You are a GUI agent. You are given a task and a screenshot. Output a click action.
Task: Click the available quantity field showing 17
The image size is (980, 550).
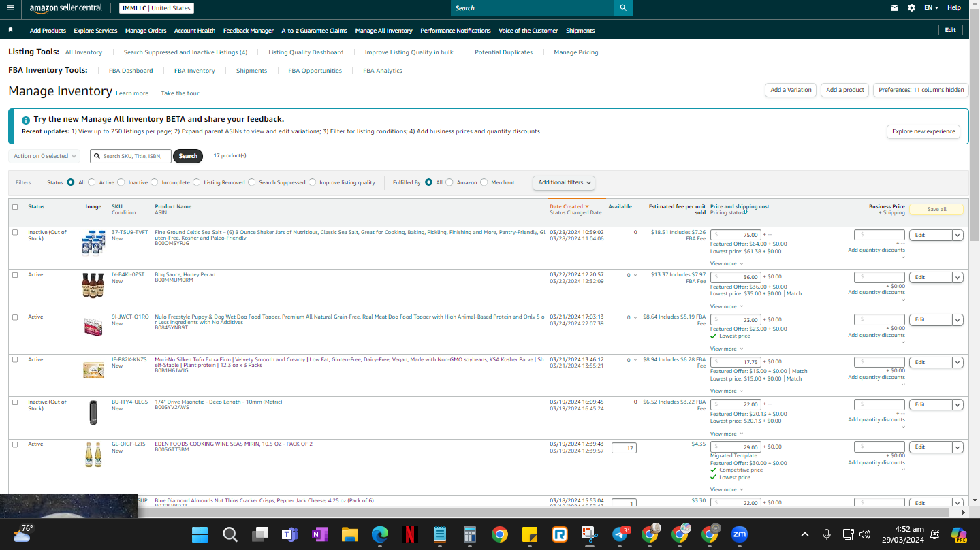[624, 448]
